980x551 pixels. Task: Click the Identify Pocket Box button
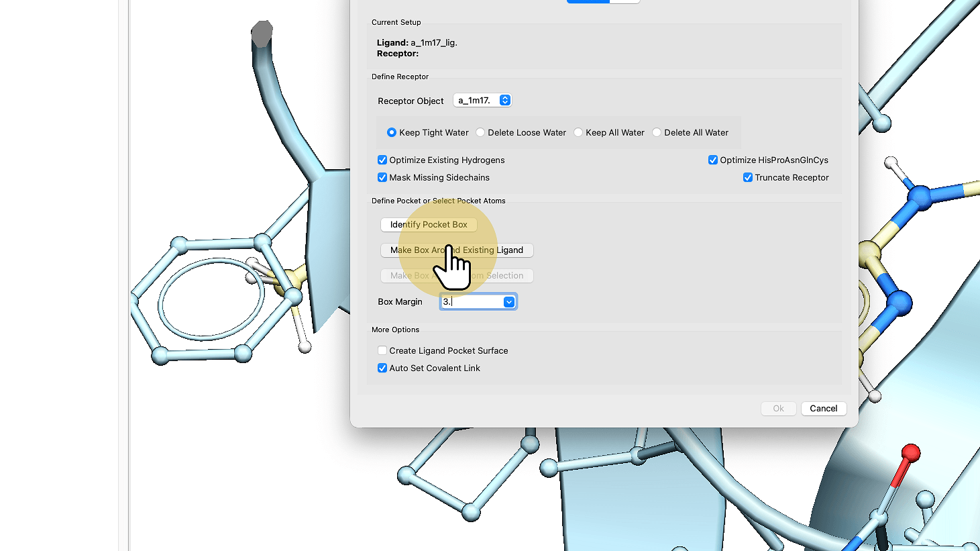pos(429,225)
